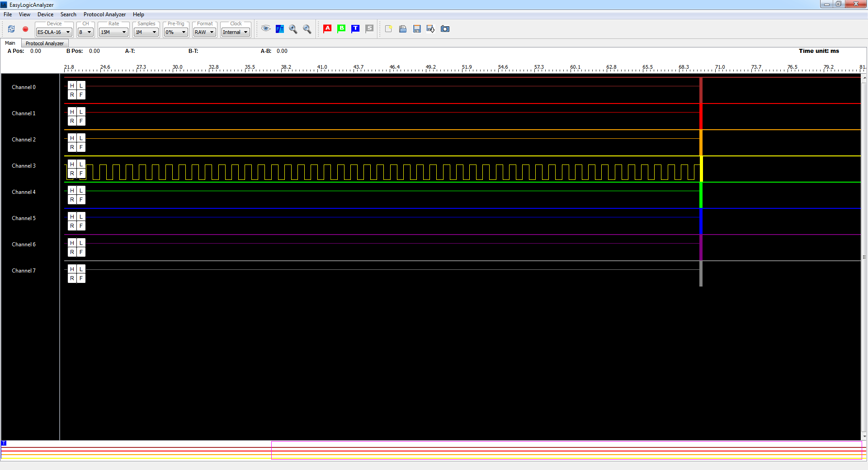Open the View menu
Screen dimensions: 868x470
[x=24, y=14]
